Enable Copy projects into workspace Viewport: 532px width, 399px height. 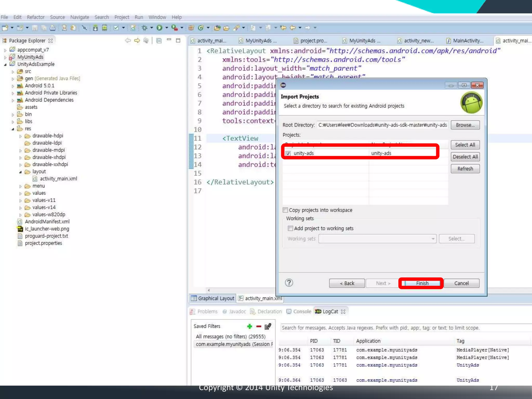(x=285, y=210)
